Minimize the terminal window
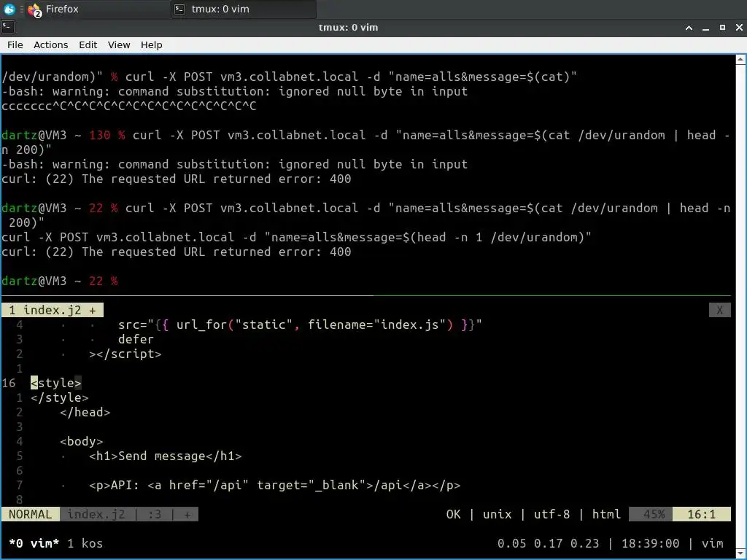The height and width of the screenshot is (560, 747). click(705, 28)
